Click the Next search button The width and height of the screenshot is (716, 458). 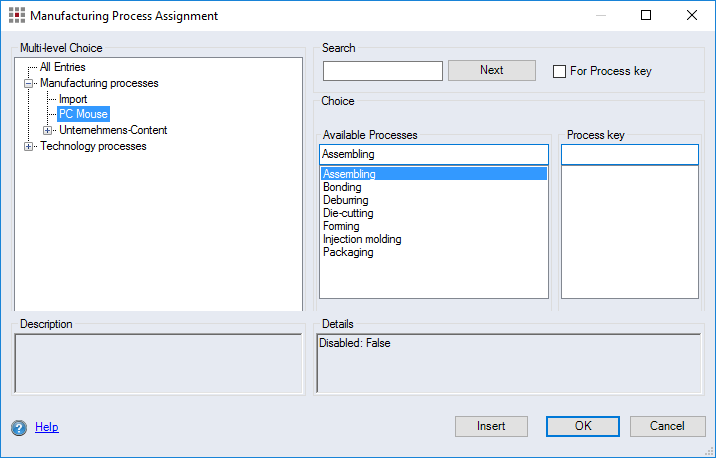(491, 70)
